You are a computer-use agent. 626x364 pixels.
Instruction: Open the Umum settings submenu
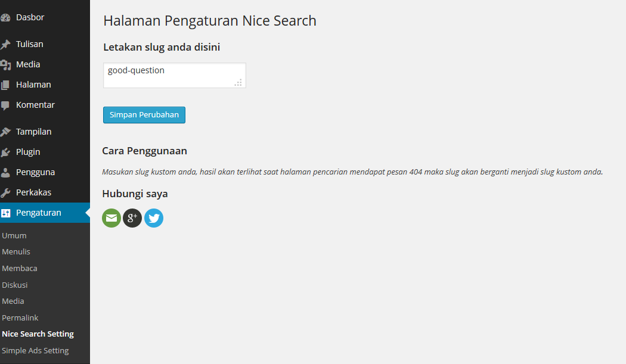pyautogui.click(x=14, y=235)
